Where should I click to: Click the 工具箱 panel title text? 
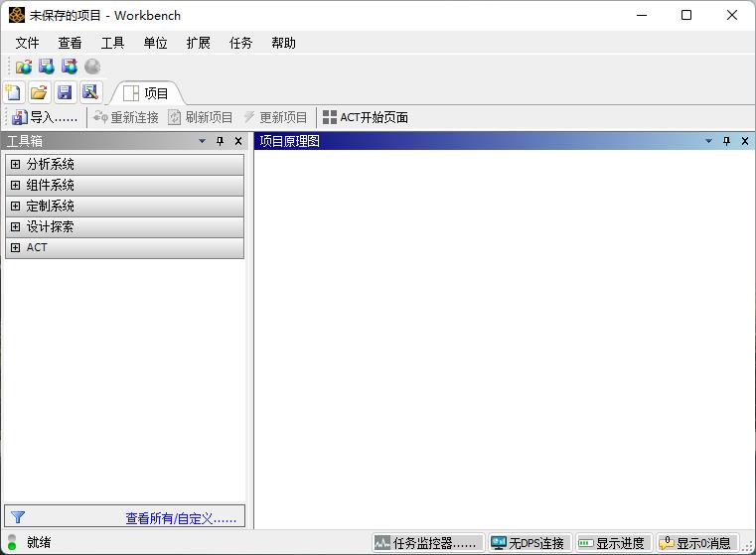(x=25, y=141)
